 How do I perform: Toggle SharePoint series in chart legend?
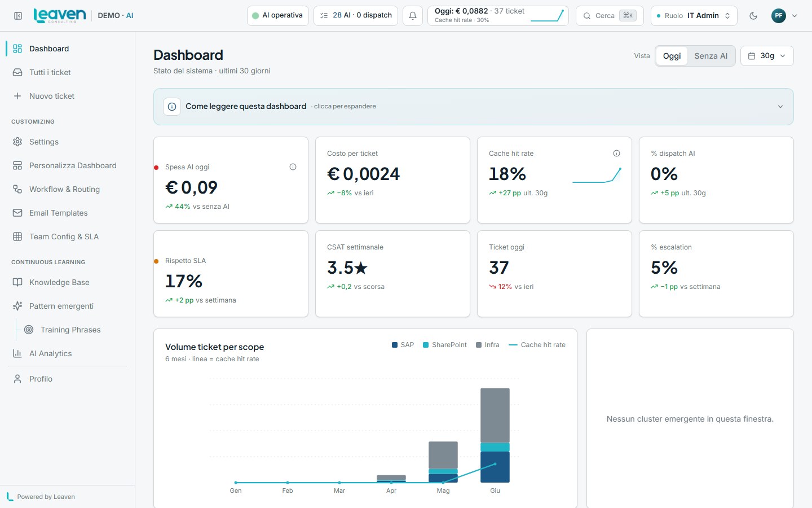[x=445, y=345]
